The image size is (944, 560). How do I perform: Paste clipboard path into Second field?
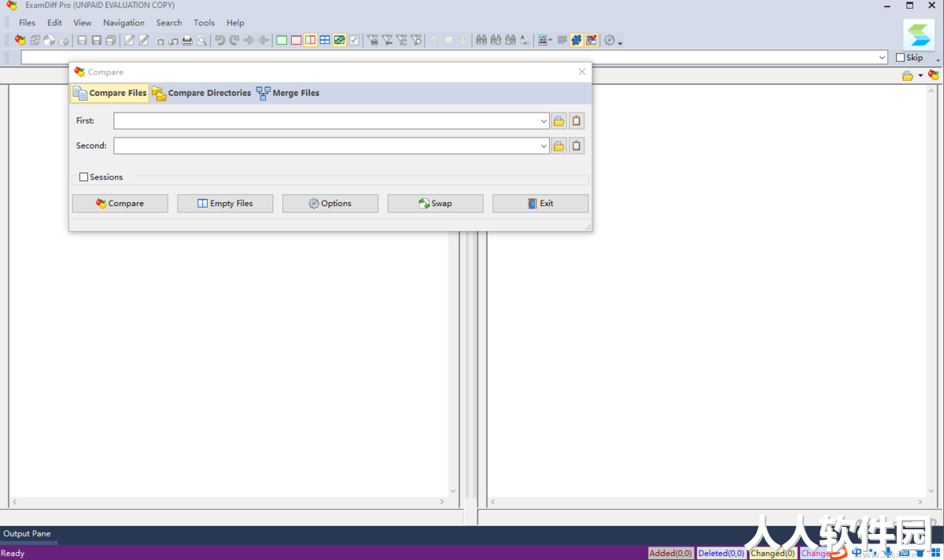click(x=577, y=146)
